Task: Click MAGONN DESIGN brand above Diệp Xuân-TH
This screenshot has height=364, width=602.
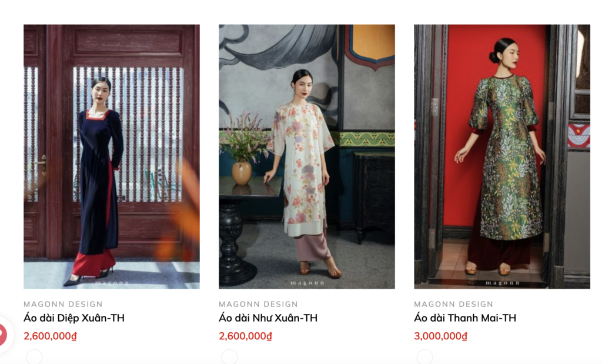Action: pyautogui.click(x=63, y=304)
